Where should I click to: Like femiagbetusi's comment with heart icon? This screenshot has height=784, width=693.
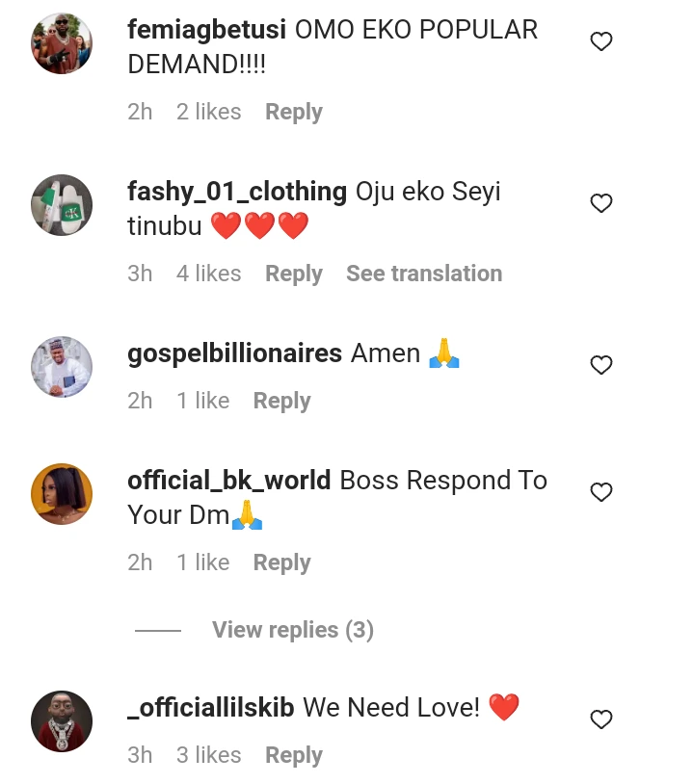(x=601, y=41)
